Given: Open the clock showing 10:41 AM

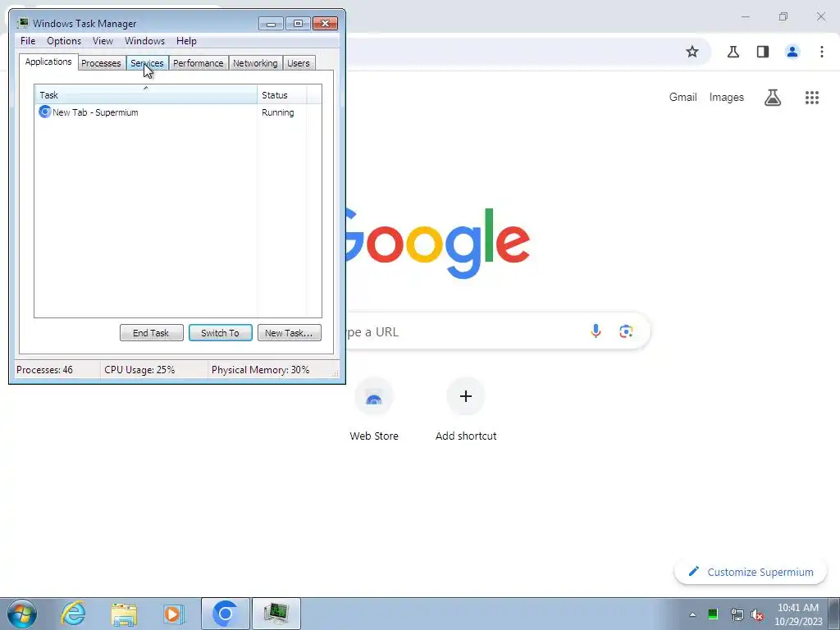Looking at the screenshot, I should 798,614.
